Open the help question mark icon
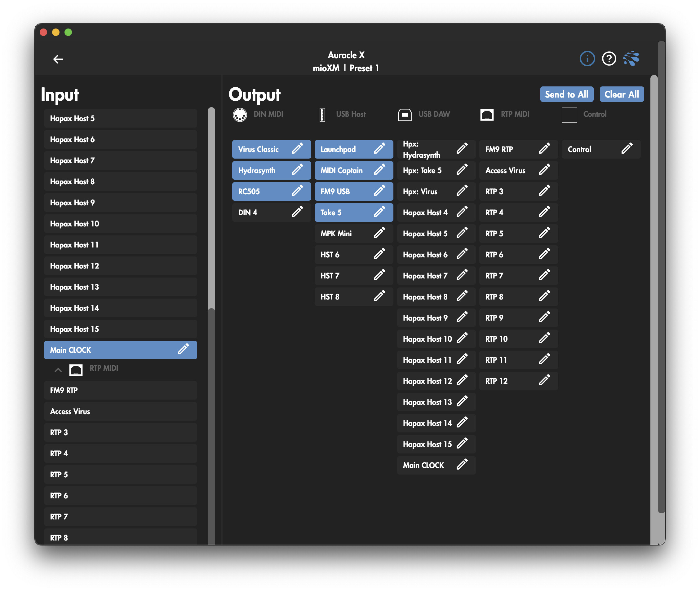Viewport: 700px width, 591px height. [x=609, y=59]
